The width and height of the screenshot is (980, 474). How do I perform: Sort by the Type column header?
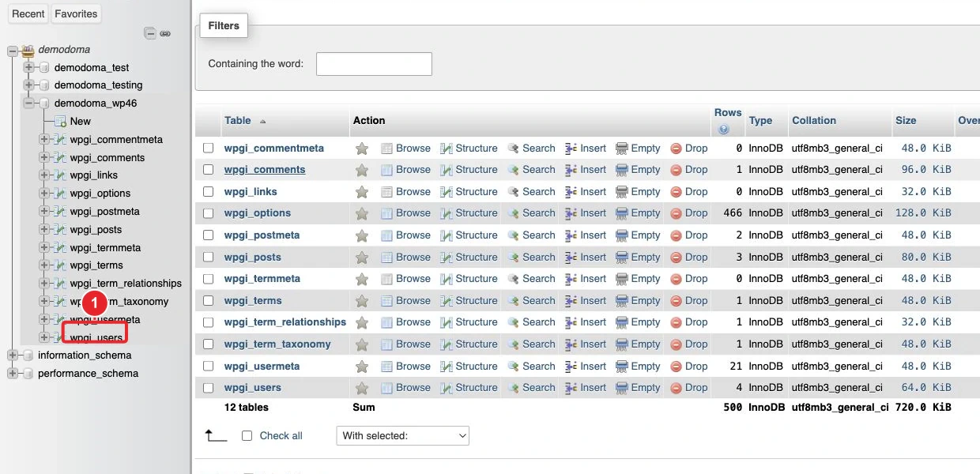[x=760, y=121]
